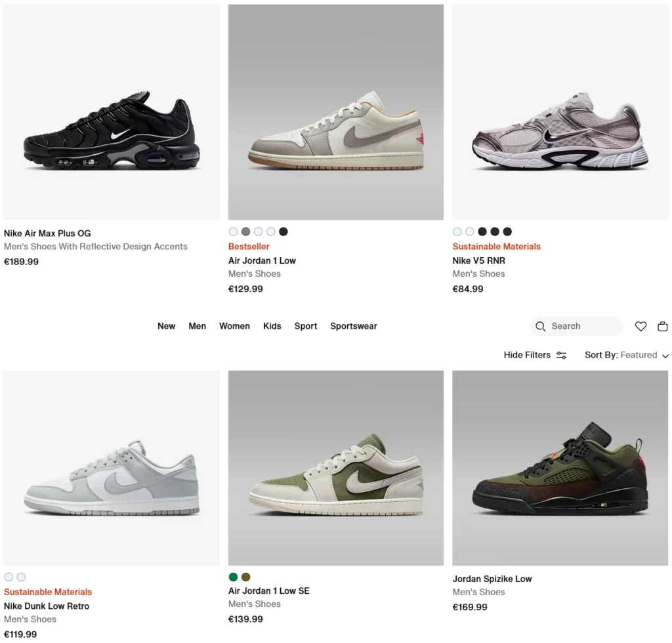The height and width of the screenshot is (643, 672).
Task: Open the Jordan Spizike Low product image
Action: [560, 467]
